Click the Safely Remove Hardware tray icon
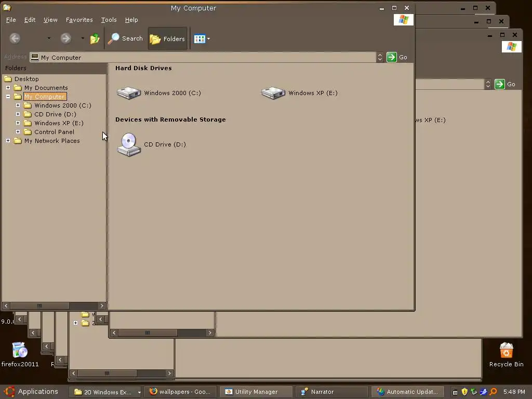Screen dimensions: 532x399 click(474, 392)
